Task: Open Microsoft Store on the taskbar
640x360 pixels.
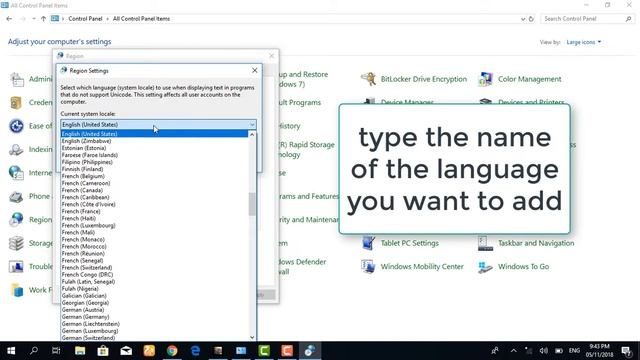Action: coord(103,351)
